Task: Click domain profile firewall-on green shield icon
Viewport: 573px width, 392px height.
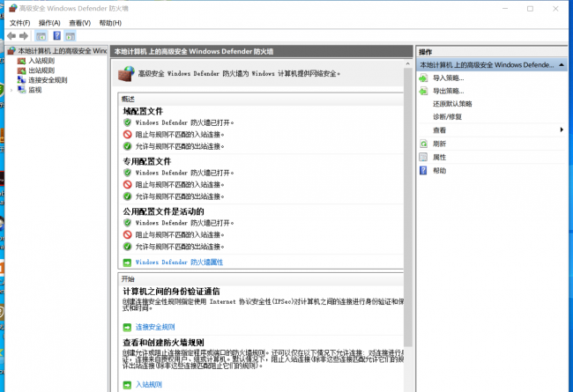Action: click(127, 122)
